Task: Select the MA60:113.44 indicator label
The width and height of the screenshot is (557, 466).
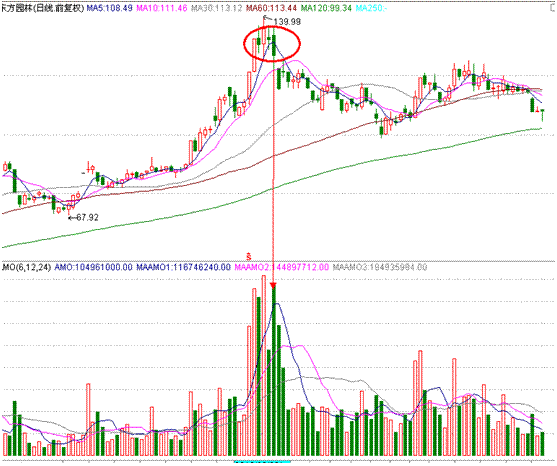Action: click(x=271, y=8)
